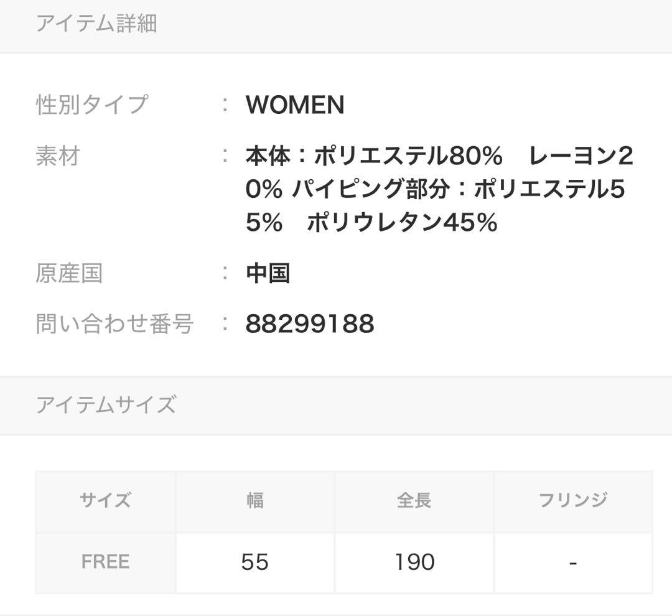This screenshot has width=672, height=616.
Task: Select the dash cell under フリンジ
Action: (573, 562)
